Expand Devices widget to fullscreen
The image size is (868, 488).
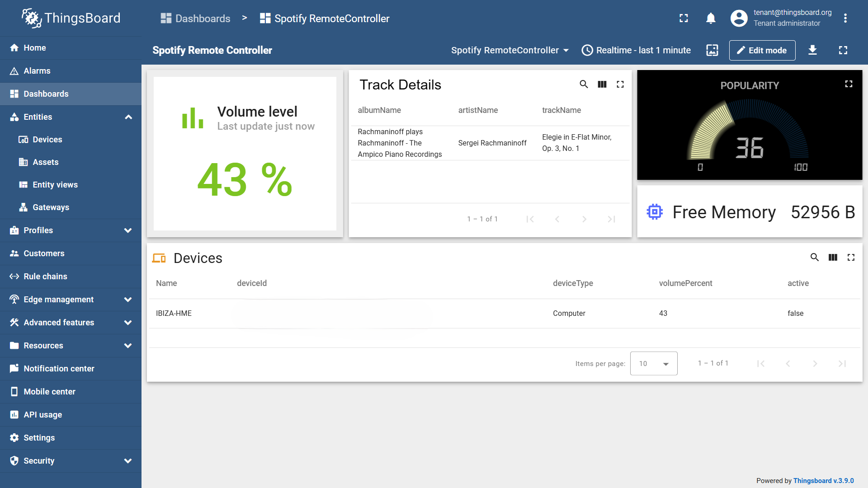850,257
